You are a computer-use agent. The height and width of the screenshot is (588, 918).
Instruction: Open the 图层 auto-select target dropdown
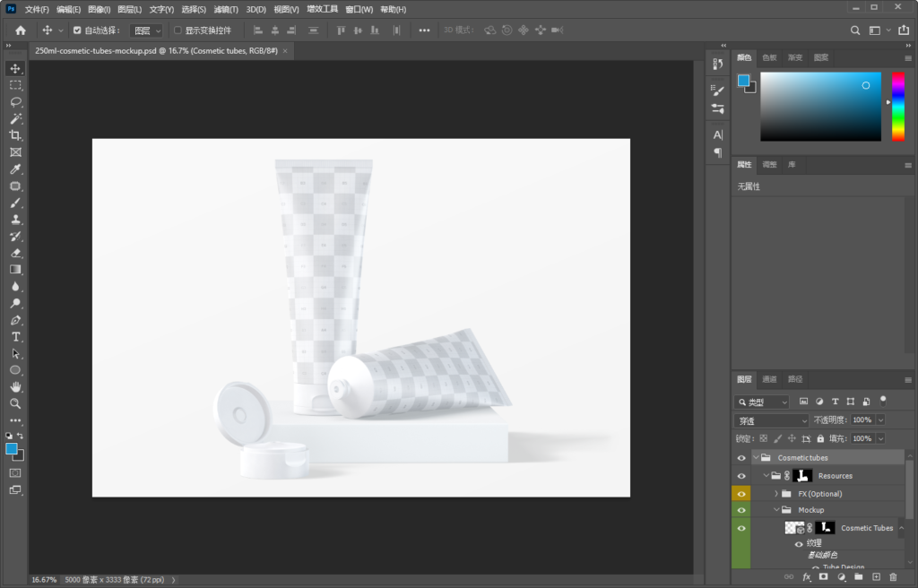pos(146,30)
